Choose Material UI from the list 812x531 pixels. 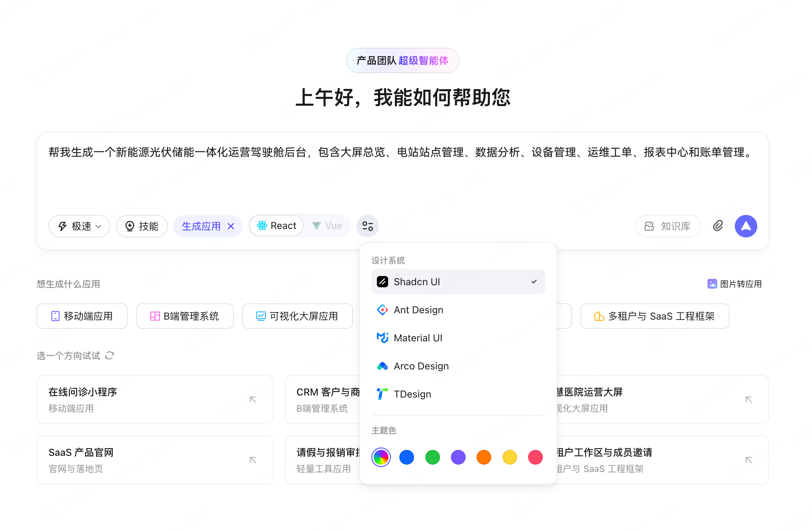click(458, 338)
